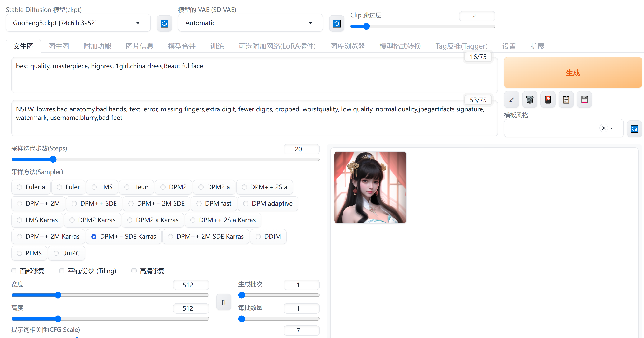Open the Tag反推(Tagger) tab
644x338 pixels.
click(x=461, y=46)
